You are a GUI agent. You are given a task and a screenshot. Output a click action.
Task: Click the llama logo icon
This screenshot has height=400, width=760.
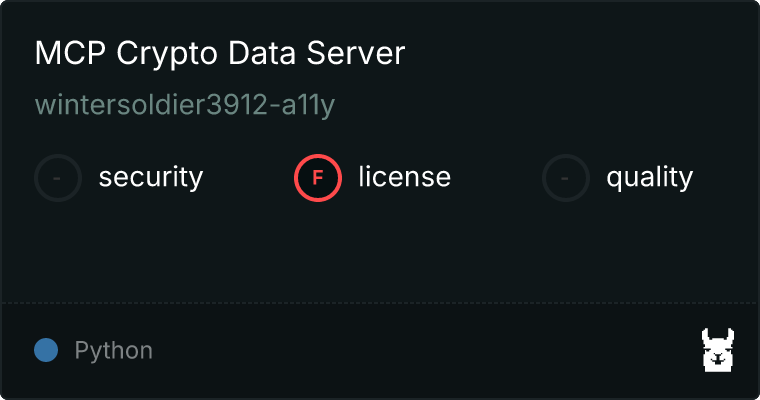click(718, 350)
